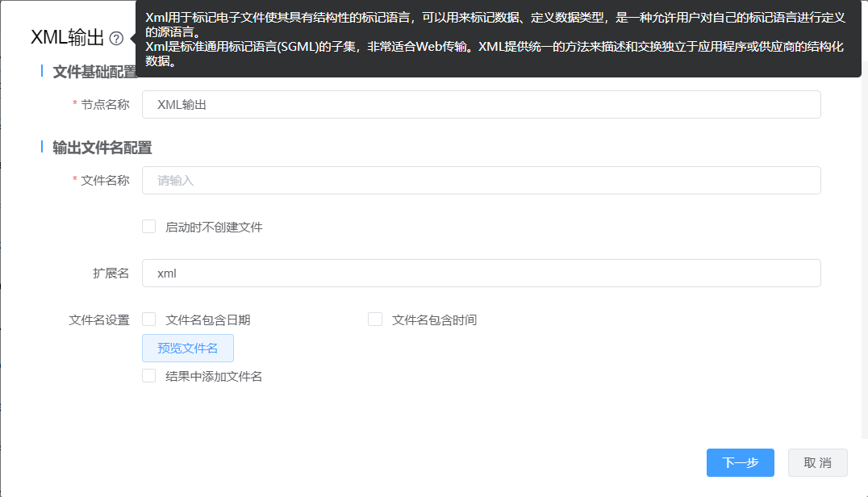Screen dimensions: 868x497
Task: Toggle 文件名包含时间 checkbox
Action: 375,319
